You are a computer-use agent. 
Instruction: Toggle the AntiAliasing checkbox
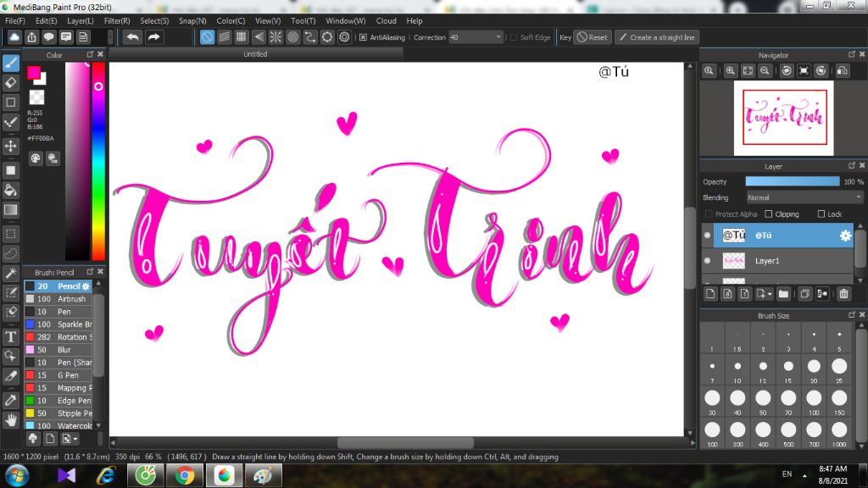pos(363,37)
